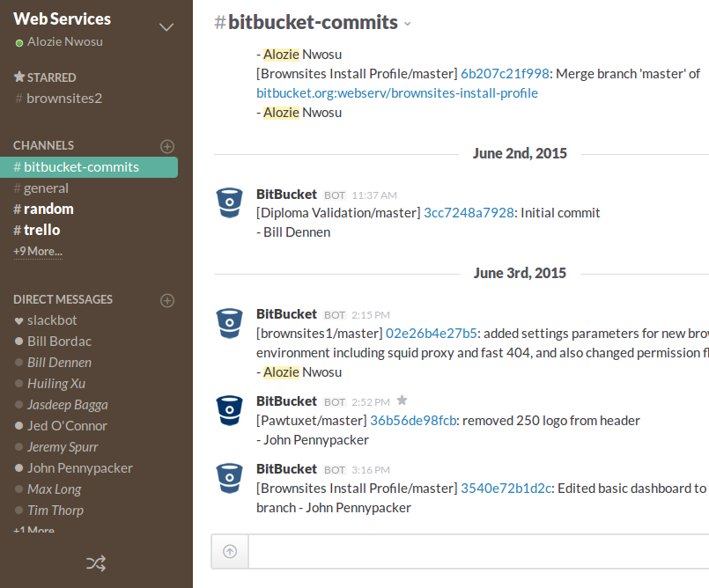Click the add channel plus icon

pyautogui.click(x=167, y=146)
